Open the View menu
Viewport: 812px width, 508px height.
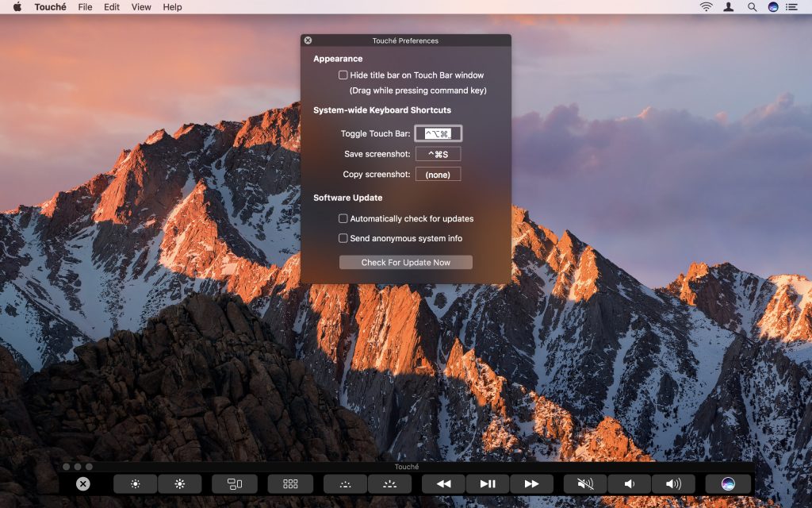tap(141, 6)
